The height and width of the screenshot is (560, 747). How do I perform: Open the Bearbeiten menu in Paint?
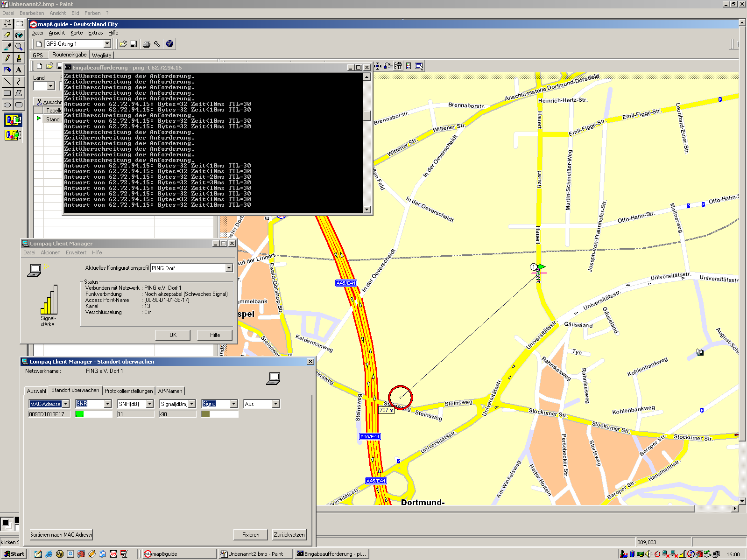click(32, 13)
